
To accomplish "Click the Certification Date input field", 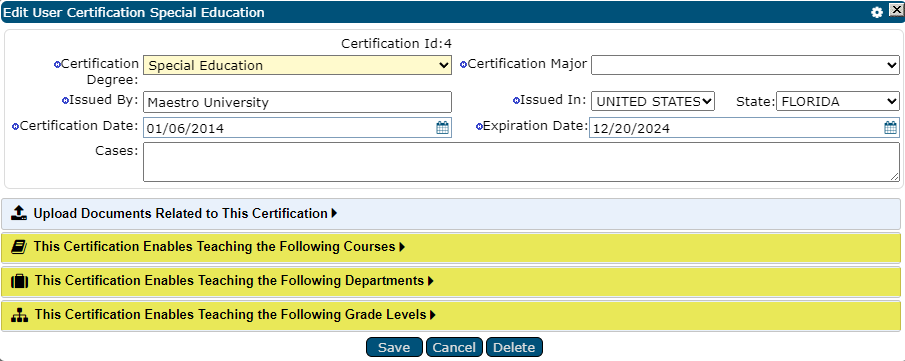I will pos(297,128).
